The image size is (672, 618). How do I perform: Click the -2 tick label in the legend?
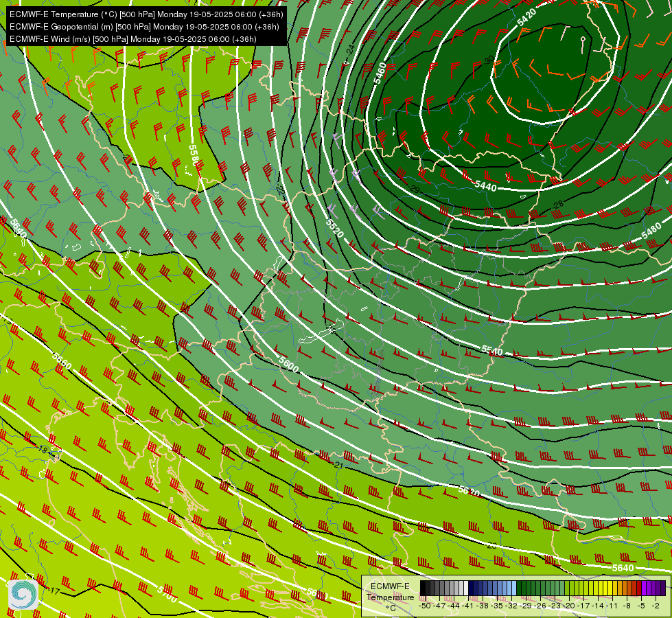coord(656,606)
